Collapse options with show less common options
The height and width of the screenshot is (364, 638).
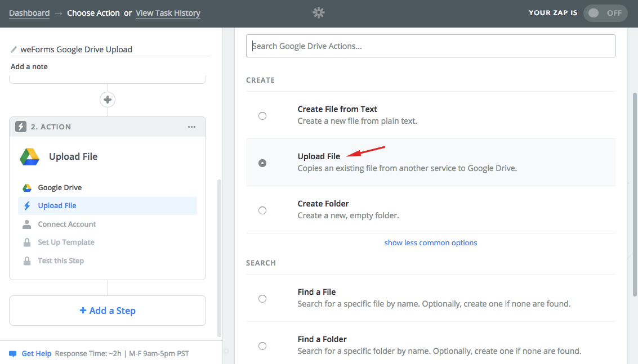[430, 243]
